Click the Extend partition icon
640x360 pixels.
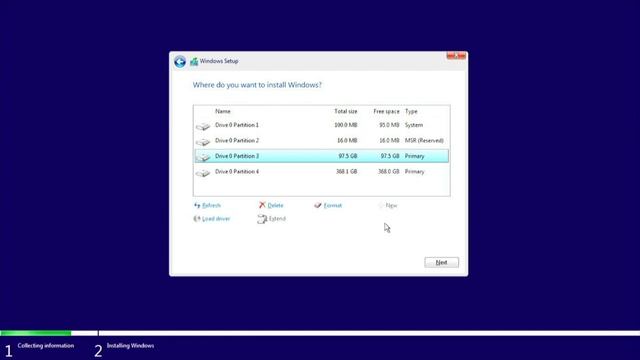point(262,219)
